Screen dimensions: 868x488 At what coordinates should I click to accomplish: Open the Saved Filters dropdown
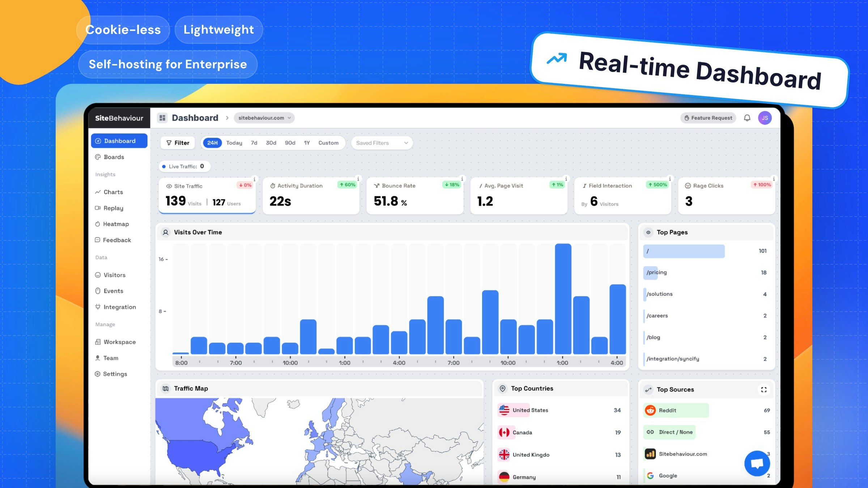tap(382, 143)
